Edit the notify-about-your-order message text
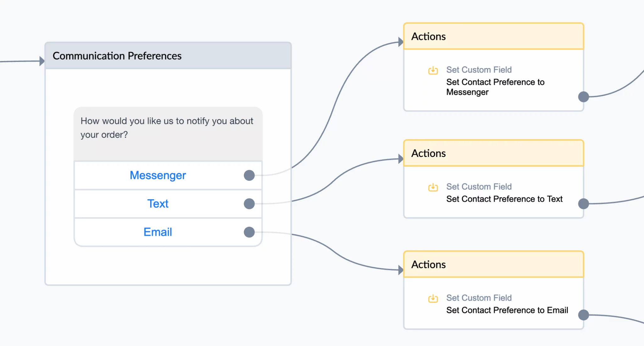Screen dimensions: 644x346 tap(167, 128)
